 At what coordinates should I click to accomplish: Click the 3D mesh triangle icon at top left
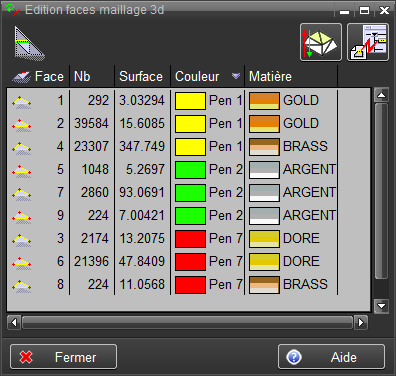(29, 43)
